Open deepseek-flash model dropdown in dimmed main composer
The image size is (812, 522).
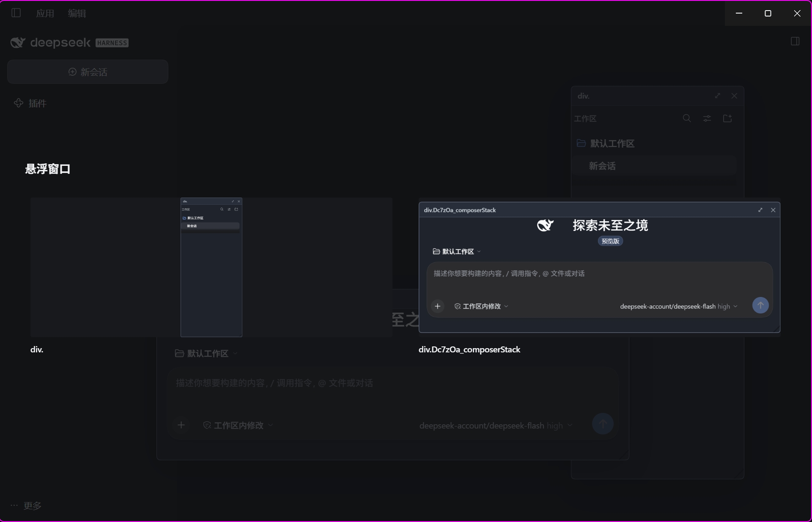[x=496, y=426]
